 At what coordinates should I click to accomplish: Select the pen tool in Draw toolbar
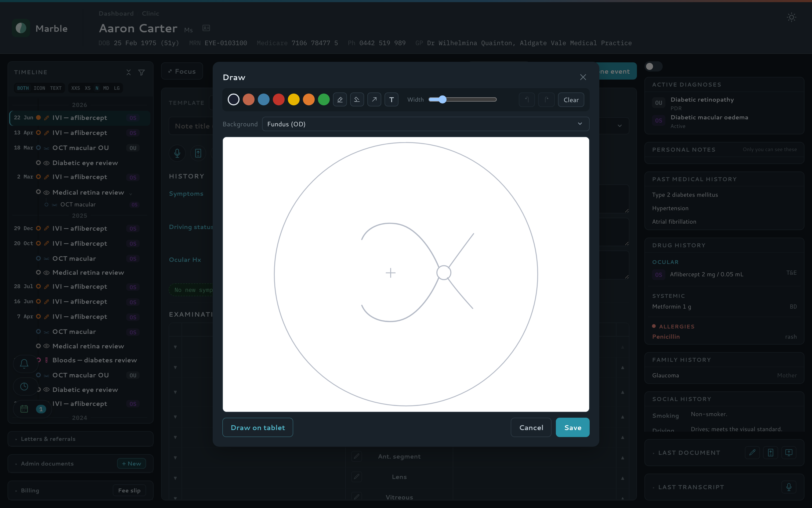(340, 99)
